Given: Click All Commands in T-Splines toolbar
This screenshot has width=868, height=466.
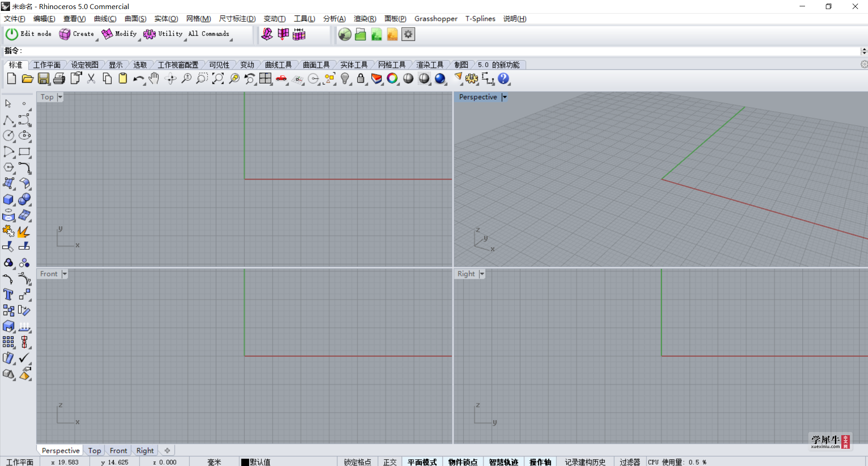Looking at the screenshot, I should tap(209, 34).
